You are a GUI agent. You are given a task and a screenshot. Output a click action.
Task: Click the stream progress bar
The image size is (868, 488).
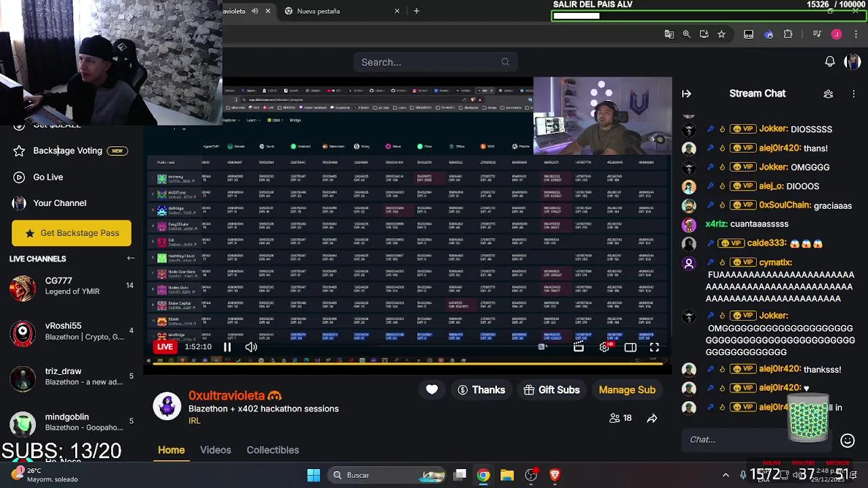pyautogui.click(x=409, y=365)
